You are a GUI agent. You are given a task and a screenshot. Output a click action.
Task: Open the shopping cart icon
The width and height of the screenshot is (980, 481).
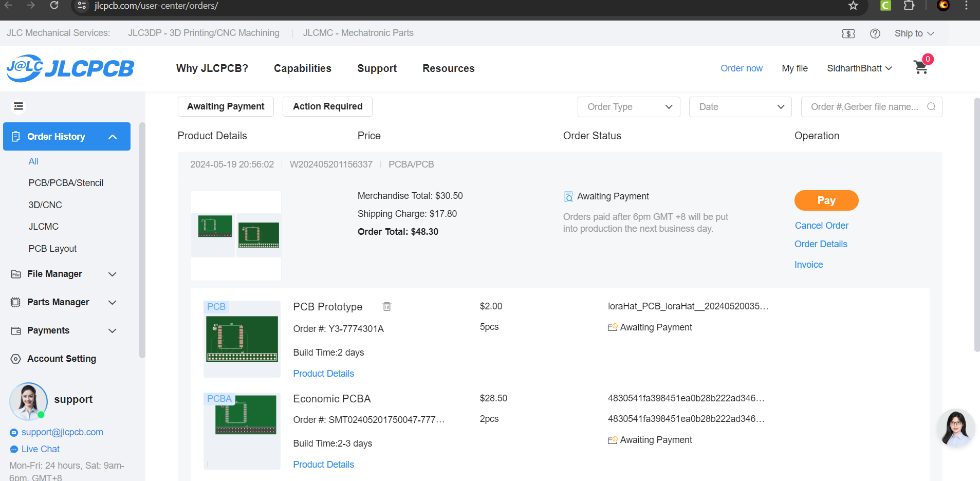pos(920,67)
